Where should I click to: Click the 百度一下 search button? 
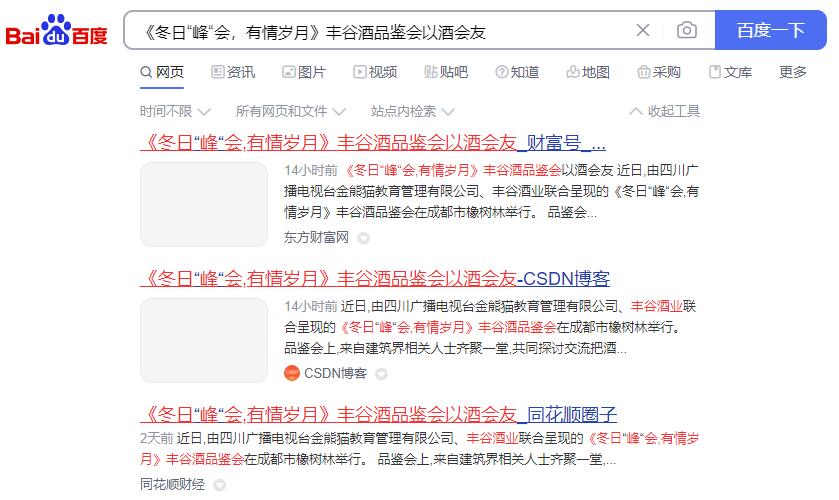tap(771, 30)
